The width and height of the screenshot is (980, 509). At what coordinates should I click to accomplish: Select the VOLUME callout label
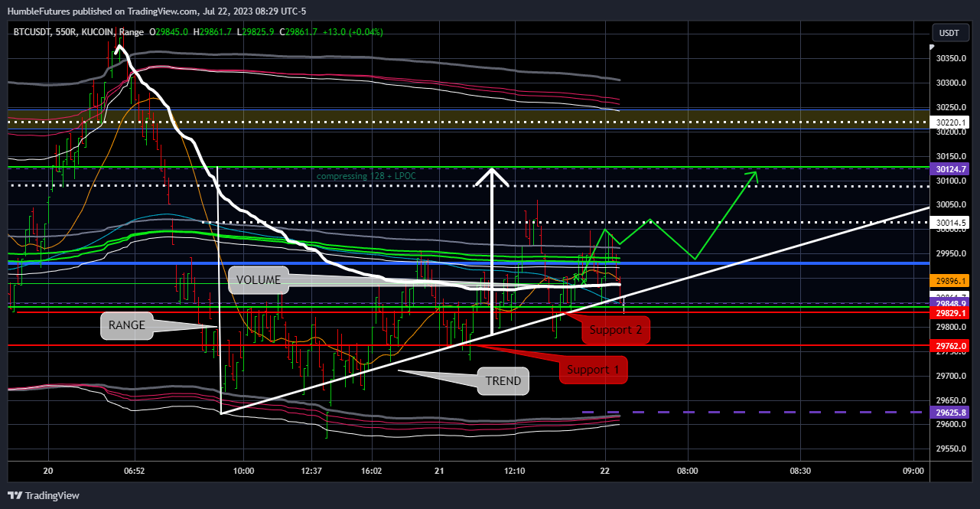[259, 280]
